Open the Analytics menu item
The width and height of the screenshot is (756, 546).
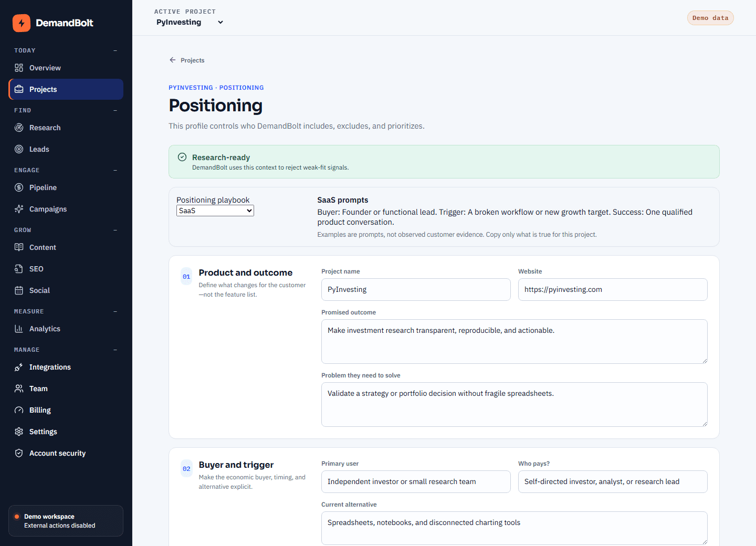(66, 329)
